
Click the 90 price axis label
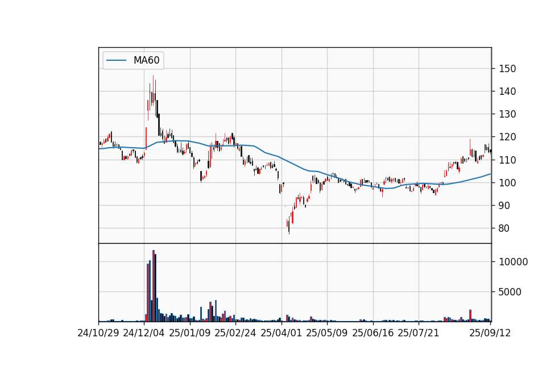point(504,206)
